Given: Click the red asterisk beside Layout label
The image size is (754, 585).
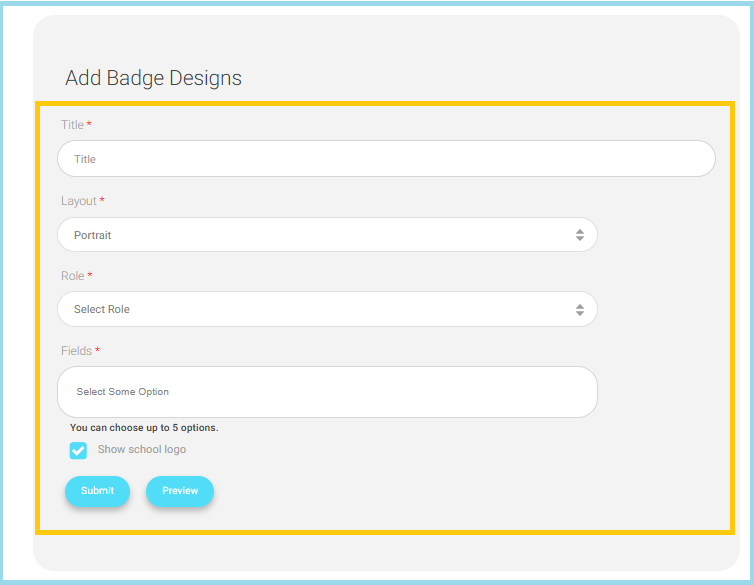Looking at the screenshot, I should 102,200.
